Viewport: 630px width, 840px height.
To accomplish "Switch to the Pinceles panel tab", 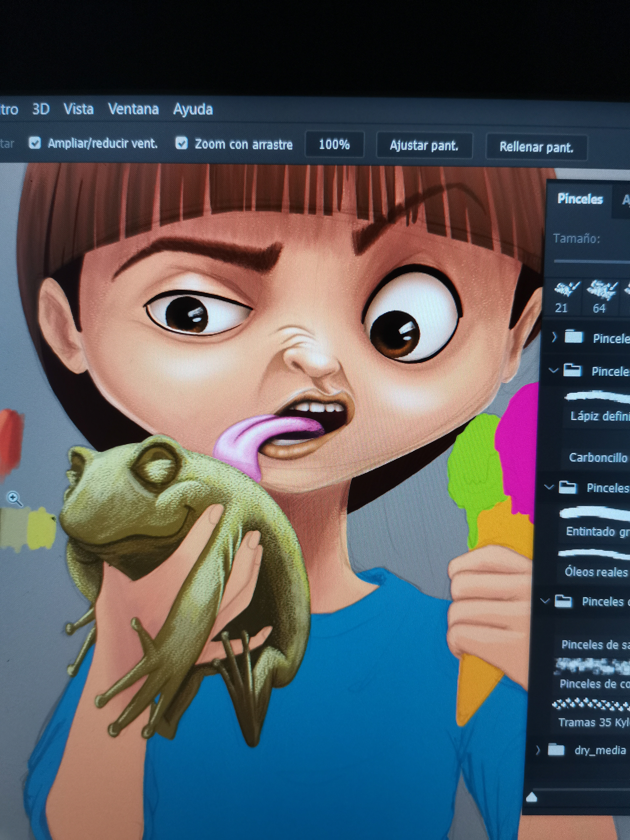I will [580, 199].
